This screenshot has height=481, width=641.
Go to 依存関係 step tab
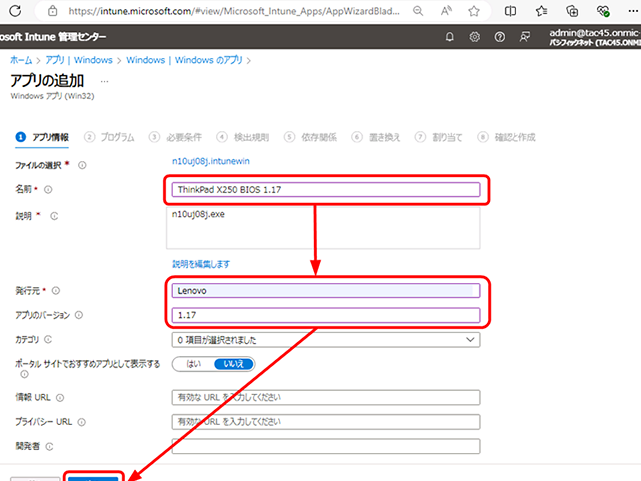pos(310,137)
